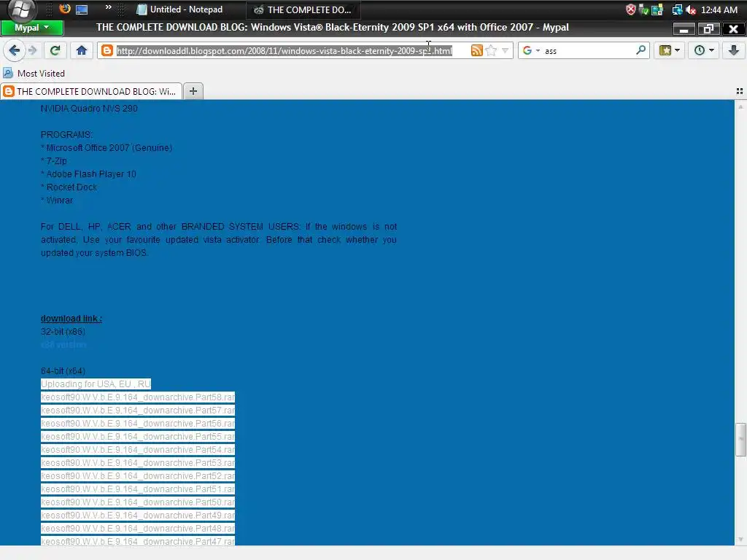This screenshot has width=747, height=560.
Task: Open the Windows Sidebar tray icon
Action: tap(657, 9)
